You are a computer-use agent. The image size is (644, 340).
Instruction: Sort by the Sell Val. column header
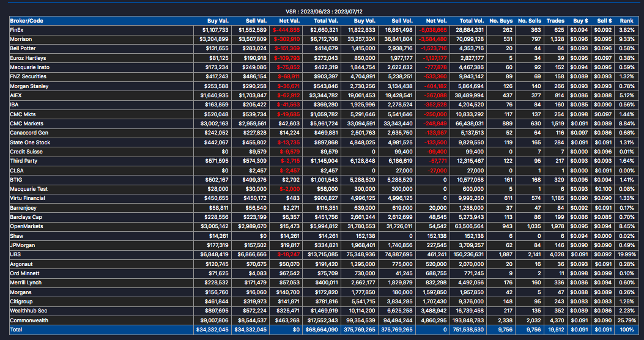(x=257, y=21)
